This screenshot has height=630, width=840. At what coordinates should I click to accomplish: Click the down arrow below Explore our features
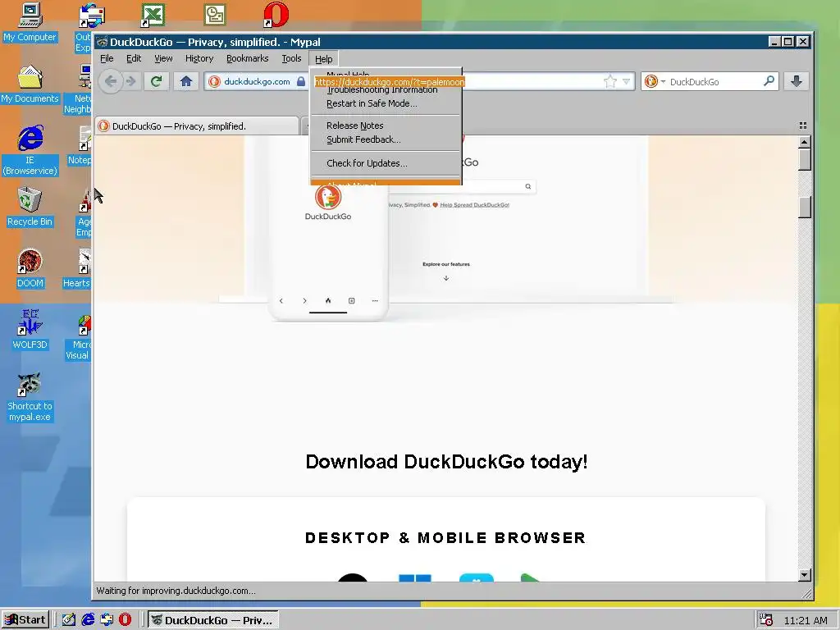[x=445, y=278]
